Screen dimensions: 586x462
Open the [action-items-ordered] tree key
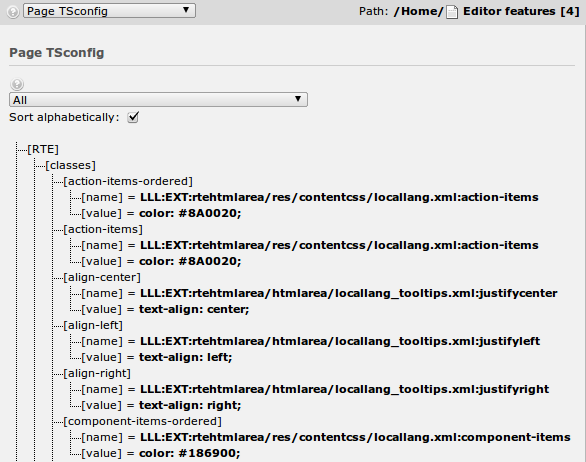(128, 182)
